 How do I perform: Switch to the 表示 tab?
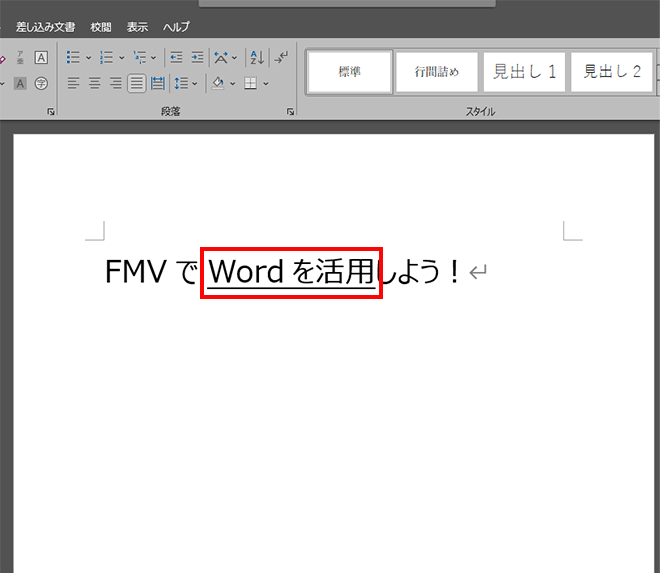(137, 27)
